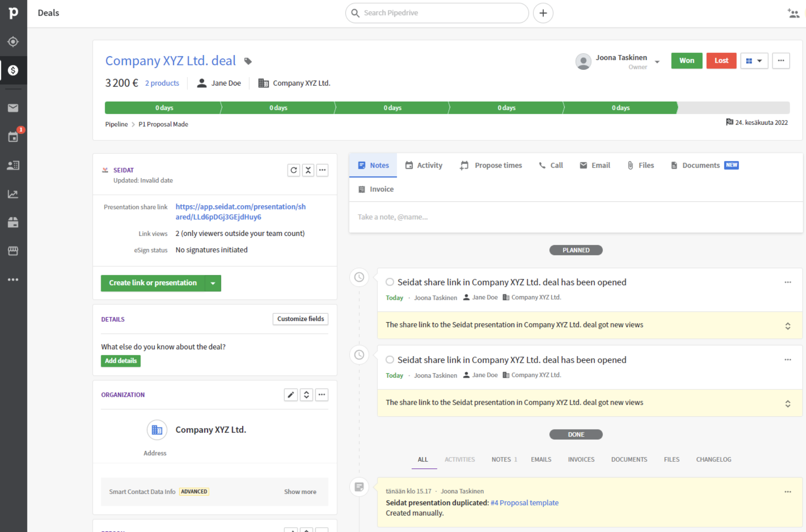Screen dimensions: 806x532
Task: Click the Take a note field
Action: point(576,217)
